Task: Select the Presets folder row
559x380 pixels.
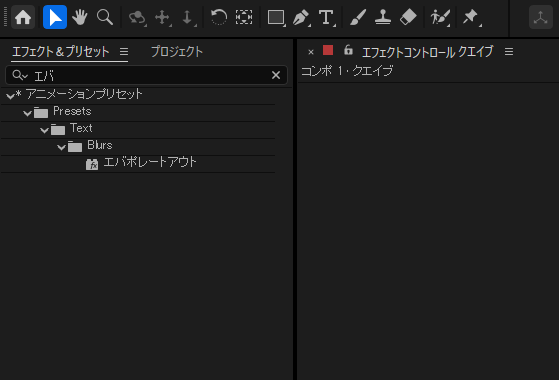Action: (x=138, y=113)
